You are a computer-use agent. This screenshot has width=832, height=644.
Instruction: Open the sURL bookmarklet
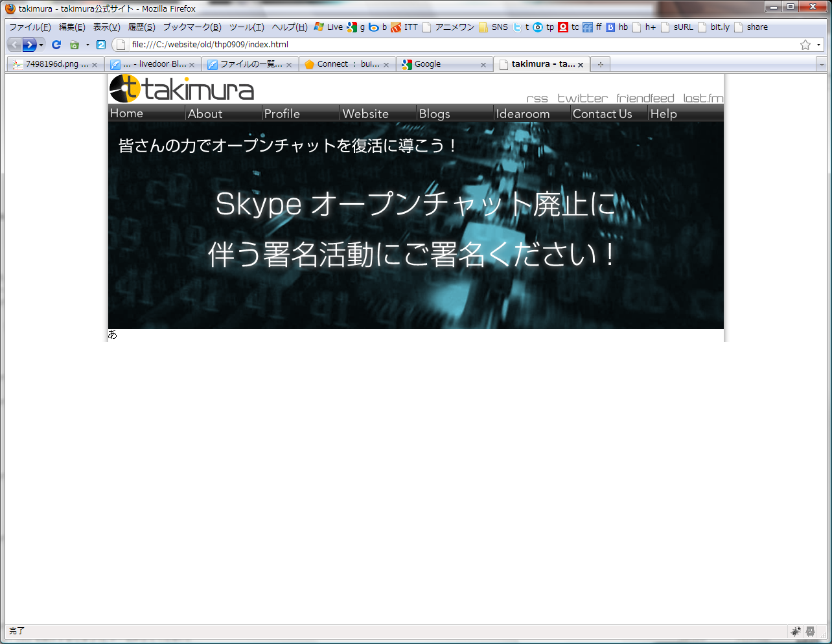point(677,27)
